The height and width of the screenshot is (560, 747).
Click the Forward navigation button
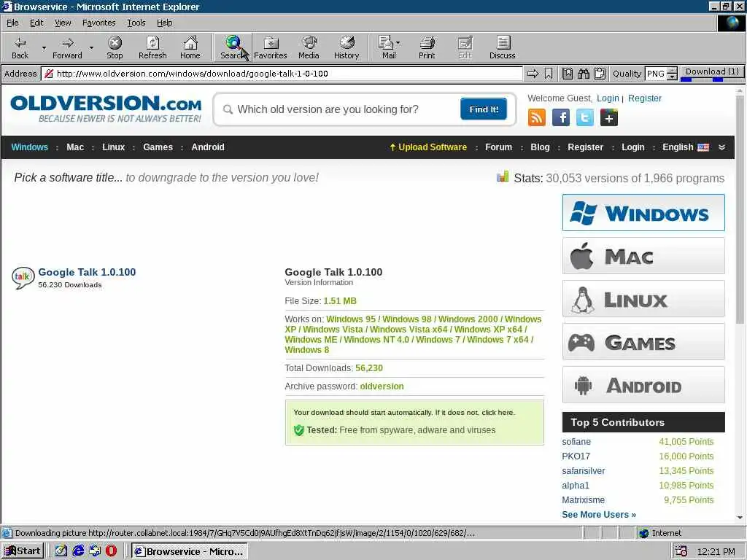(x=67, y=47)
